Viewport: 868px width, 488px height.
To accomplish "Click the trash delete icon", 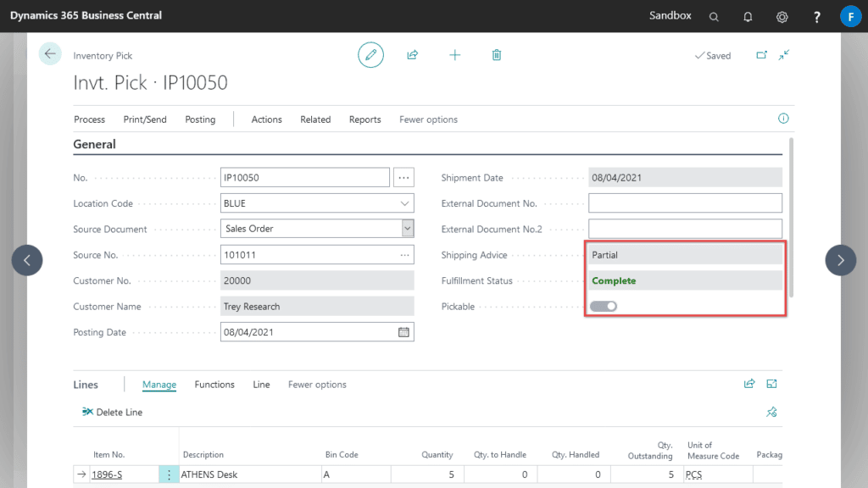I will 497,55.
